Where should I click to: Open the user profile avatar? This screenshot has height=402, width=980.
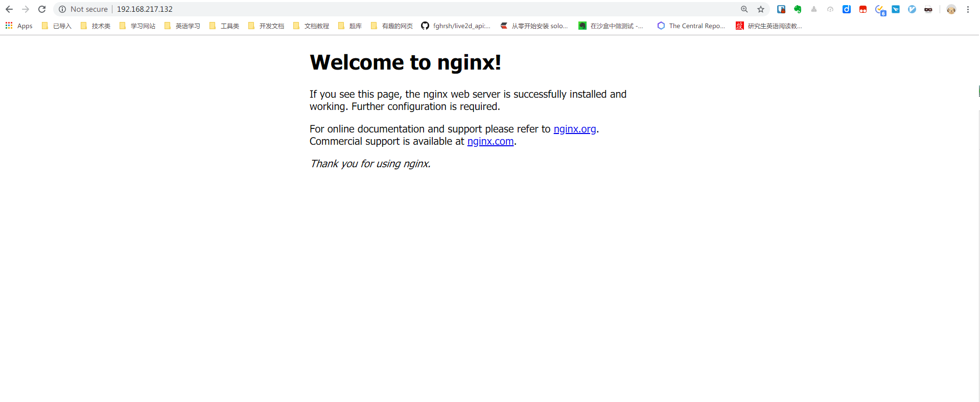951,9
